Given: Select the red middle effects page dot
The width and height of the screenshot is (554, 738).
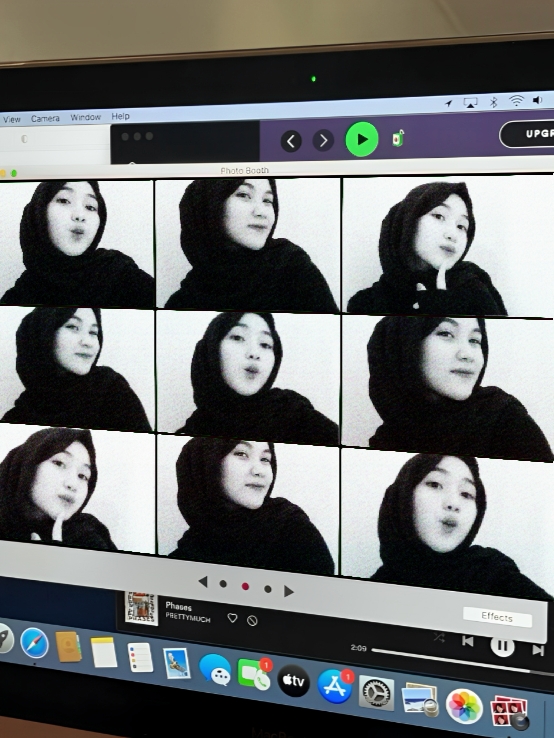Looking at the screenshot, I should point(245,586).
